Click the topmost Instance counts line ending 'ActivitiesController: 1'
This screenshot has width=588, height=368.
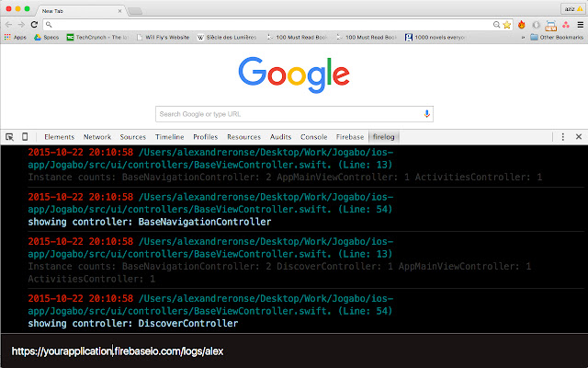(x=285, y=178)
